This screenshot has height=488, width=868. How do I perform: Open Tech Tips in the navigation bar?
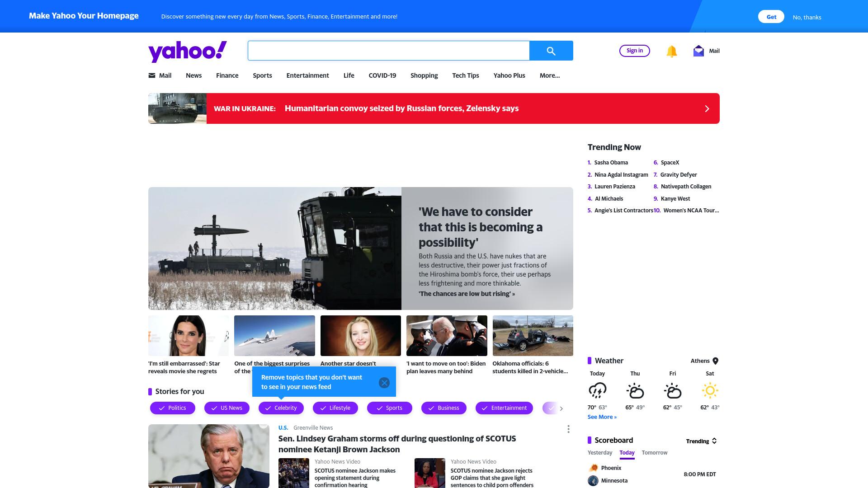tap(465, 75)
